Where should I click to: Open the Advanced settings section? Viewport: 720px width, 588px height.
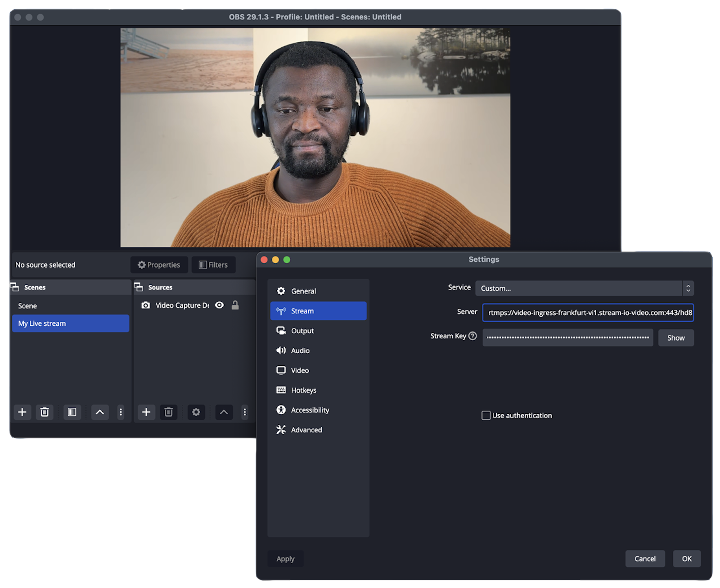point(306,430)
